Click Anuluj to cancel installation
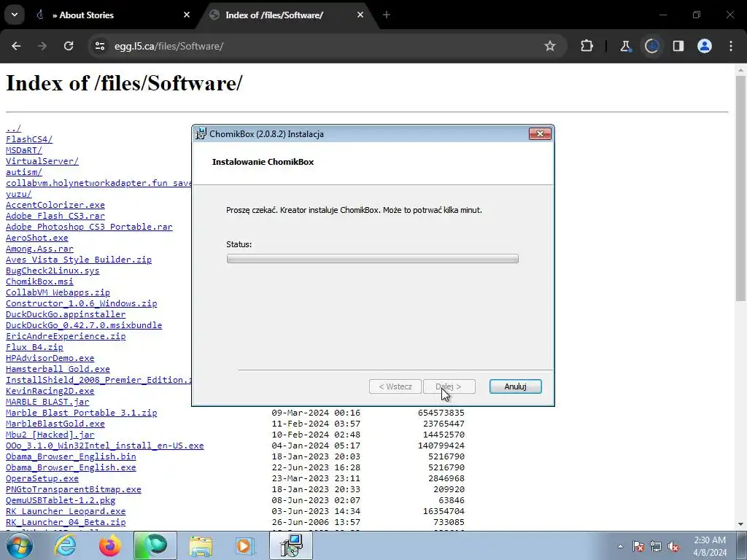747x560 pixels. point(516,386)
